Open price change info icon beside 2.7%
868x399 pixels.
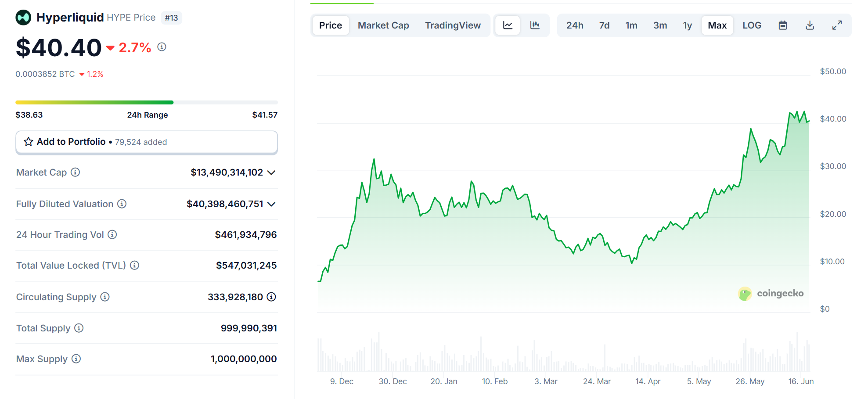(x=162, y=47)
